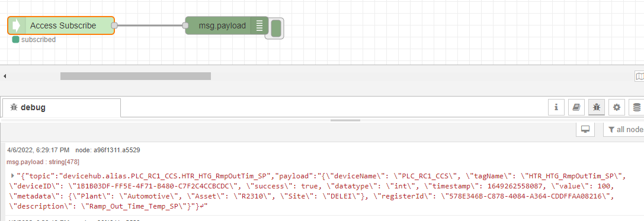The width and height of the screenshot is (644, 221).
Task: Click the green subscribed status indicator
Action: [x=15, y=40]
